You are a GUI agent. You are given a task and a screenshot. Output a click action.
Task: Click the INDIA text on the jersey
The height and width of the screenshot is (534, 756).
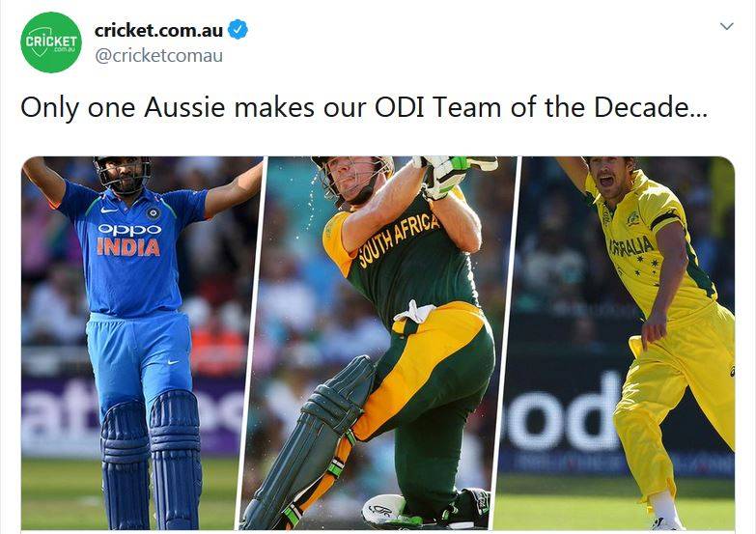point(128,247)
